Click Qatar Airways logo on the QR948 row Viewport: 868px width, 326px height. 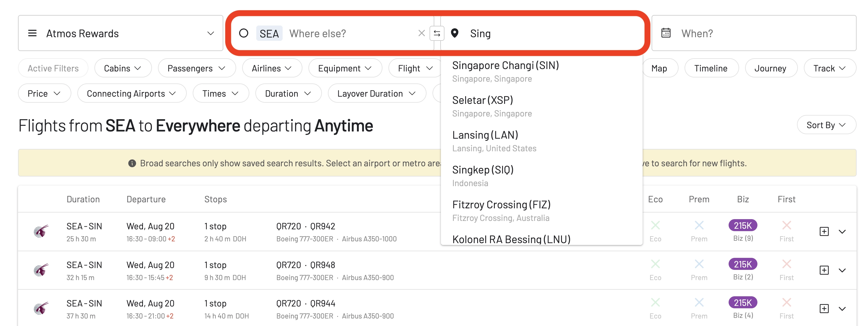(41, 270)
